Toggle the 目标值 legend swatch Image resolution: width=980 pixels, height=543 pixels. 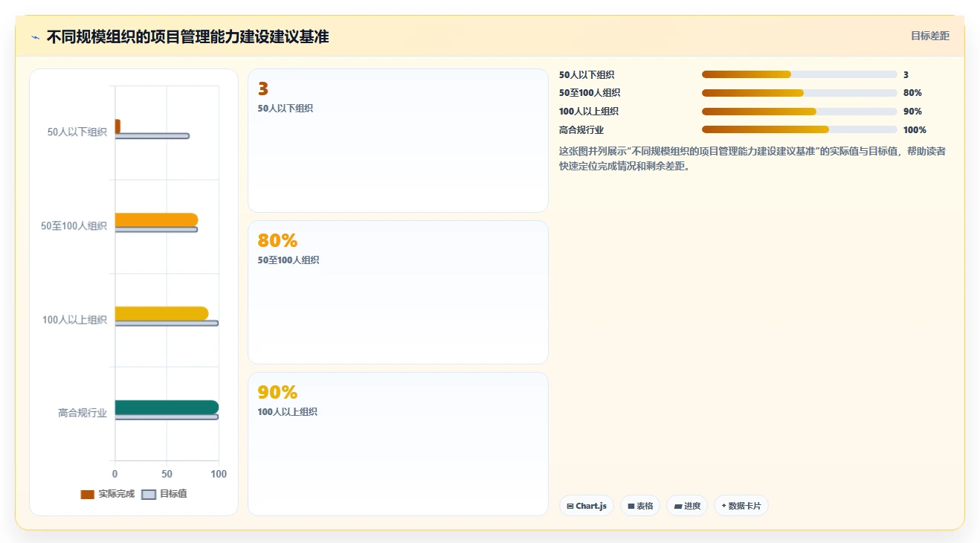pos(149,495)
